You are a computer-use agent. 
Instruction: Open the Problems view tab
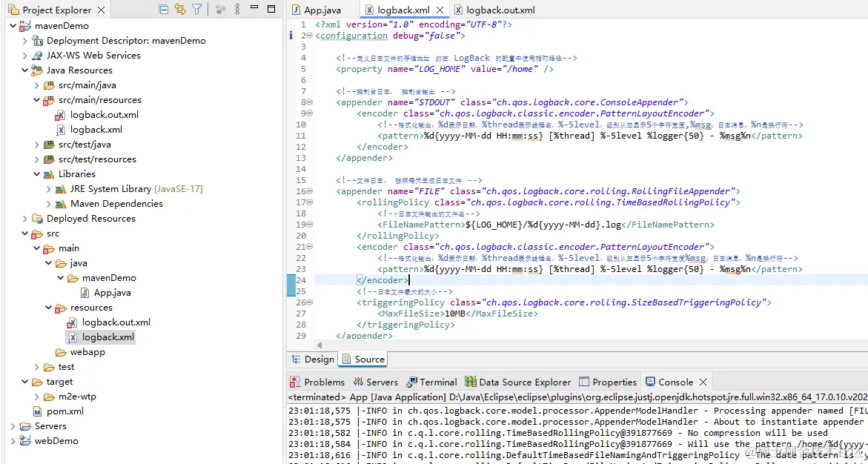pos(317,382)
